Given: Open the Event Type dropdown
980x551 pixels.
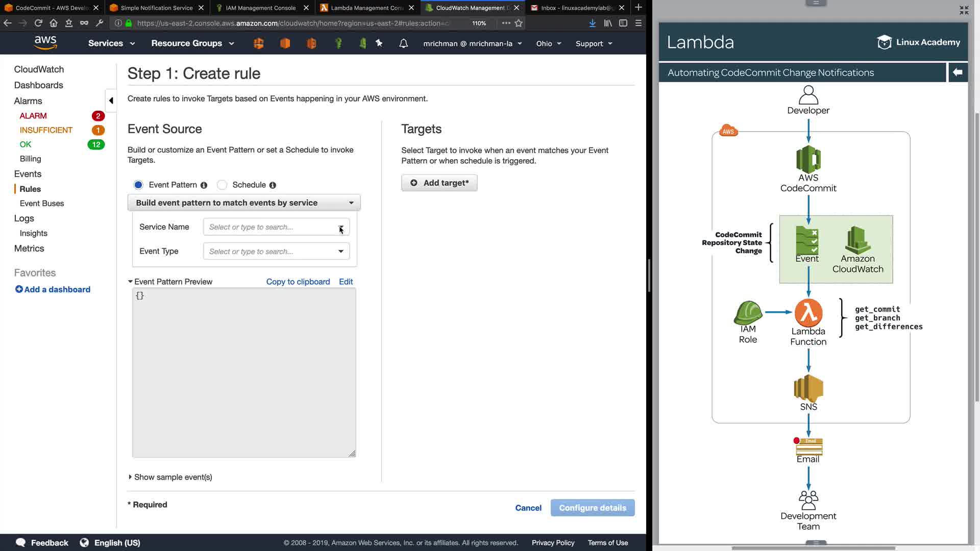Looking at the screenshot, I should coord(276,252).
